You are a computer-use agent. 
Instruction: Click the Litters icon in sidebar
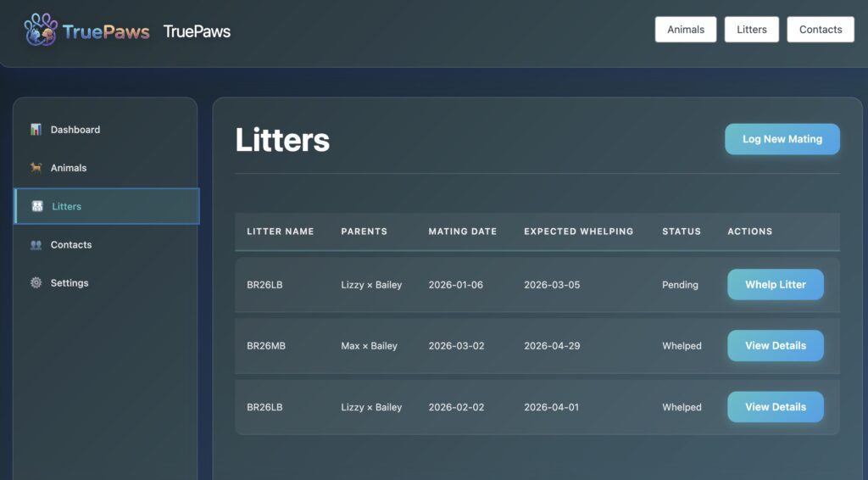click(37, 206)
